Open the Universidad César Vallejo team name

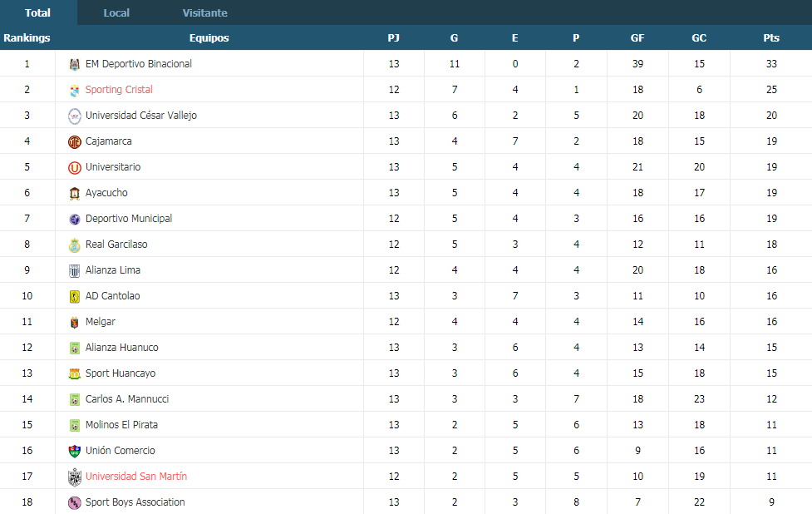[x=140, y=116]
